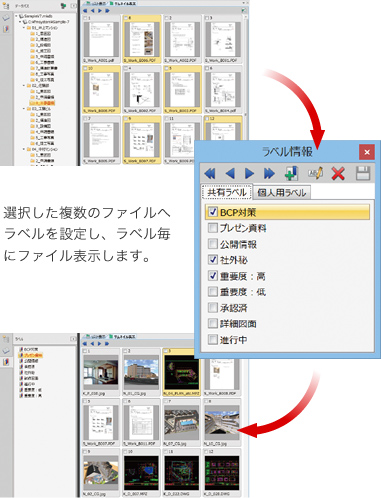Image resolution: width=381 pixels, height=498 pixels.
Task: Switch to リスト表示 tab in label-list window
Action: point(96,336)
